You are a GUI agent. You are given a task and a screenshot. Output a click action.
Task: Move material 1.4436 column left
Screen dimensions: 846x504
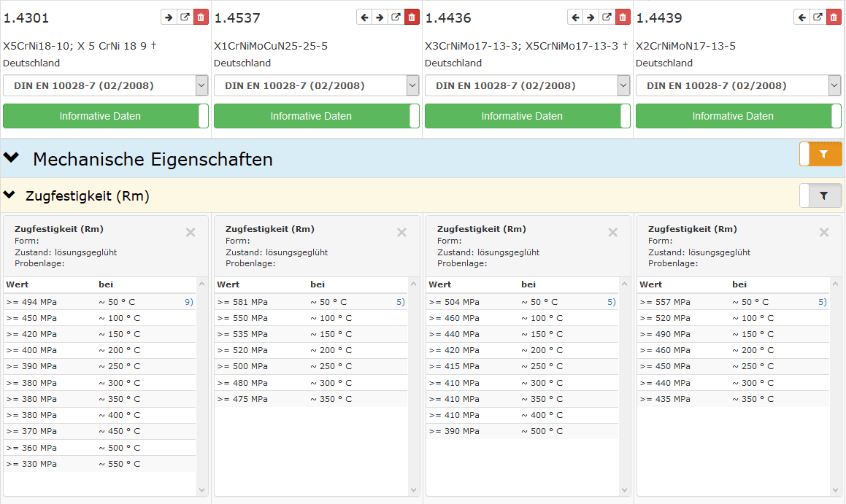[x=575, y=18]
